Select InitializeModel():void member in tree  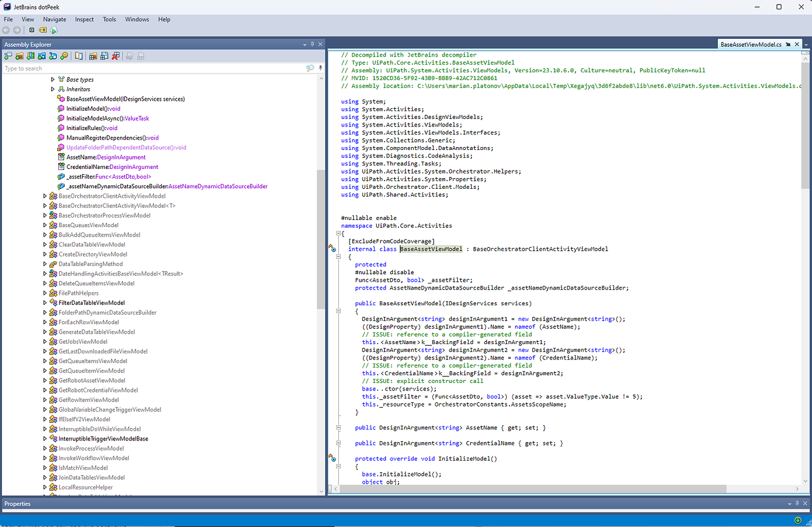94,108
